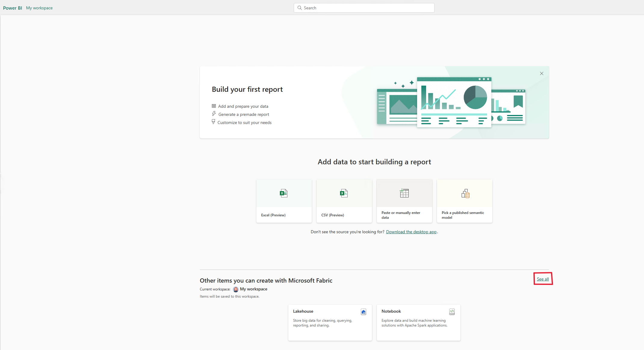
Task: Click the Search bar magnifier icon
Action: click(299, 7)
